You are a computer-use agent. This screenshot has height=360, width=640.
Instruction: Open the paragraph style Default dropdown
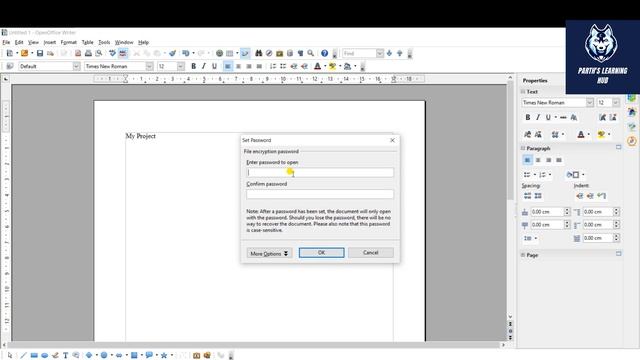(76, 66)
